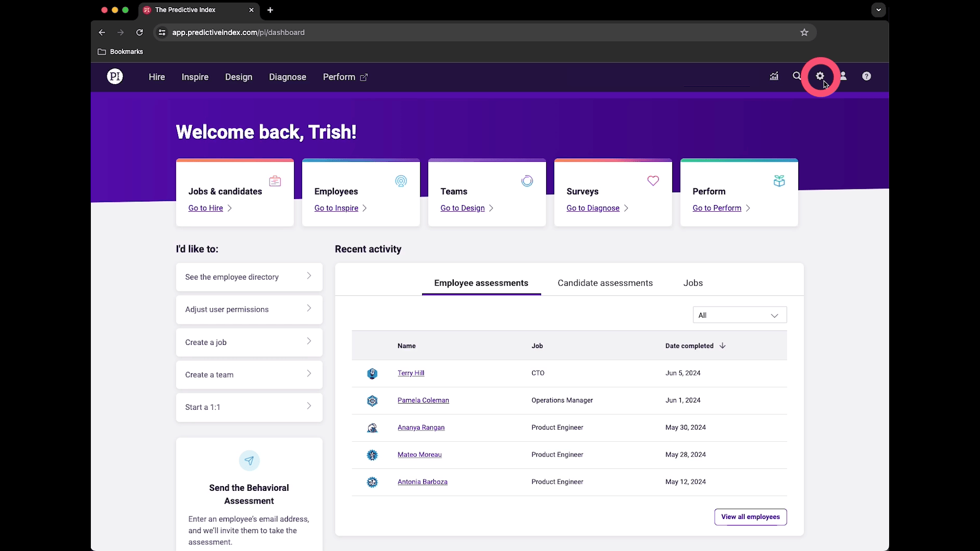Open the user profile icon
This screenshot has height=551, width=980.
[x=843, y=77]
